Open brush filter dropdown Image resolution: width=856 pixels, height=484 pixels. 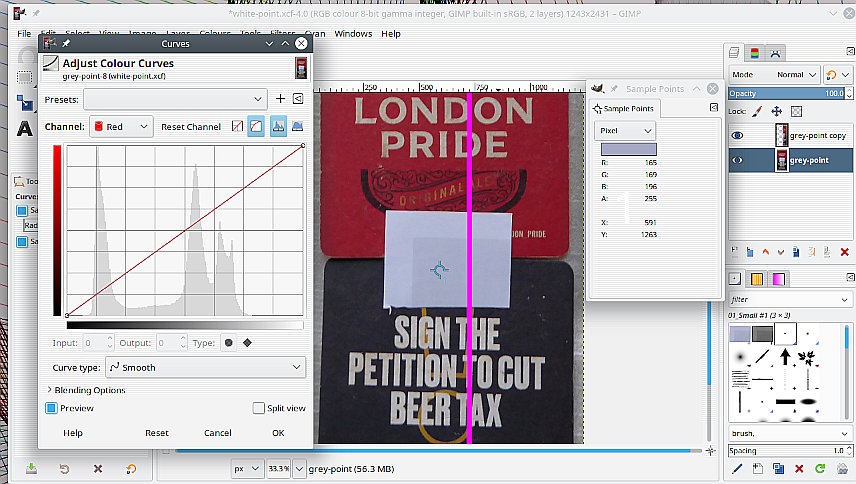790,300
